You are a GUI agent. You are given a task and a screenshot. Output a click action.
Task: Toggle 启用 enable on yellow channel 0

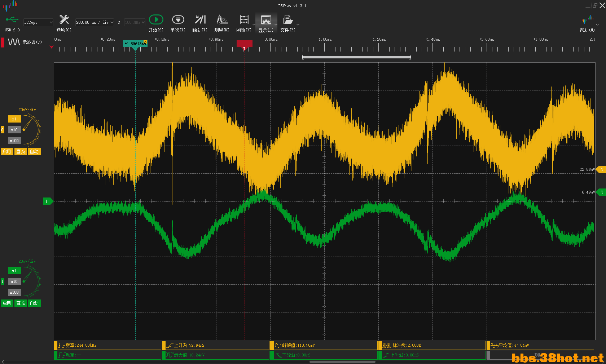pos(7,151)
